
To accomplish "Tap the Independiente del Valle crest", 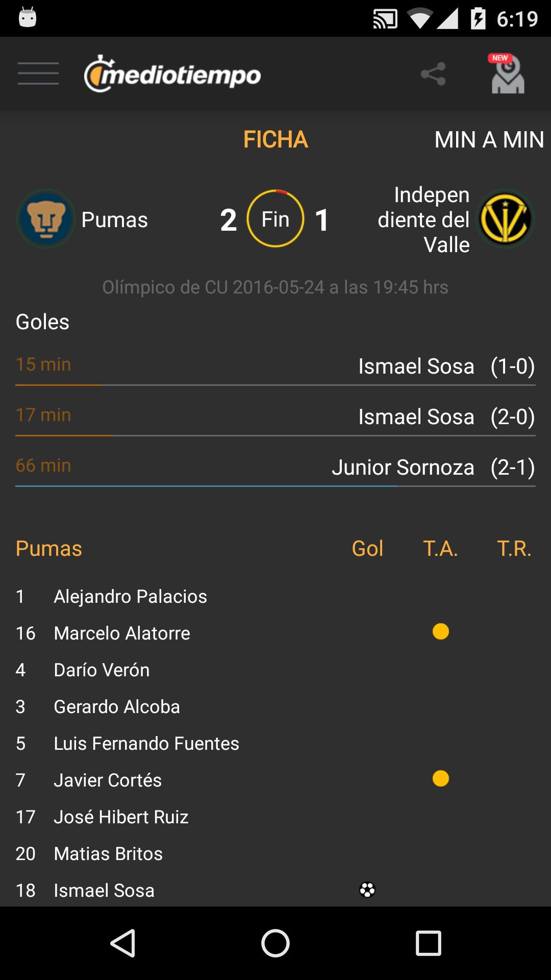I will tap(505, 219).
